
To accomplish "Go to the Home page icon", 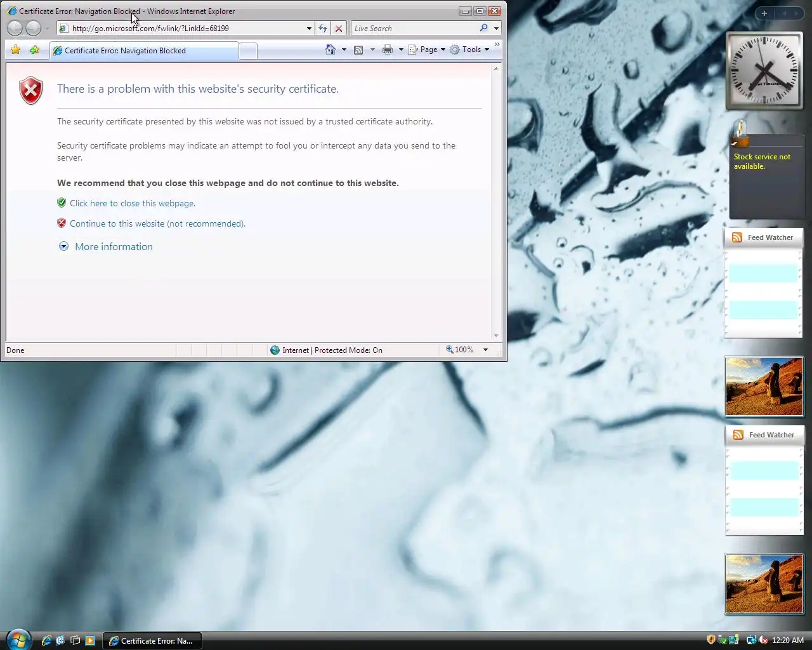I will (330, 50).
